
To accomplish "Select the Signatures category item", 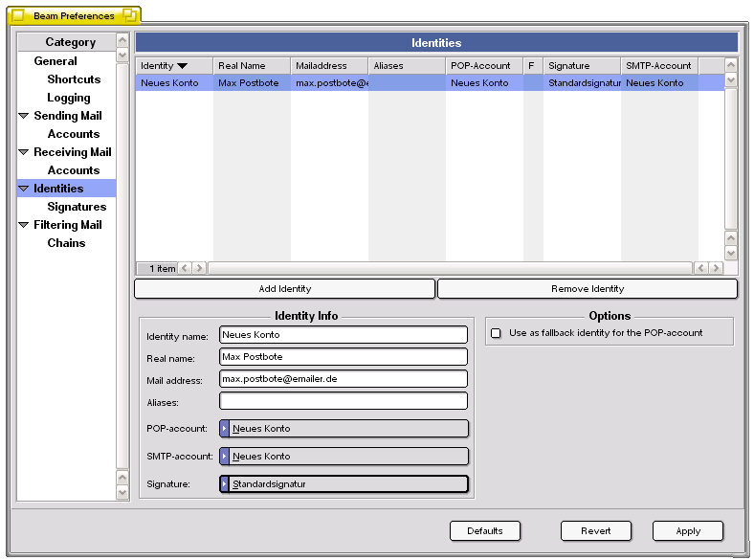I will tap(77, 207).
